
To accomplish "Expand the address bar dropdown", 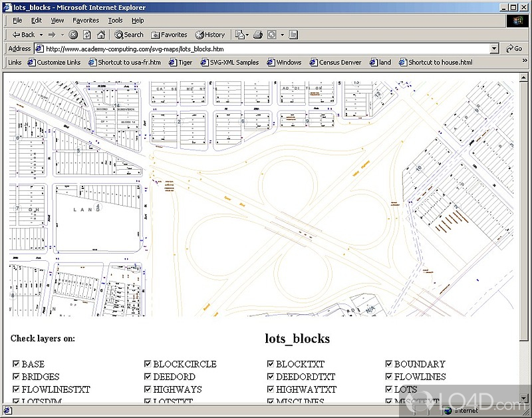I will (x=494, y=49).
